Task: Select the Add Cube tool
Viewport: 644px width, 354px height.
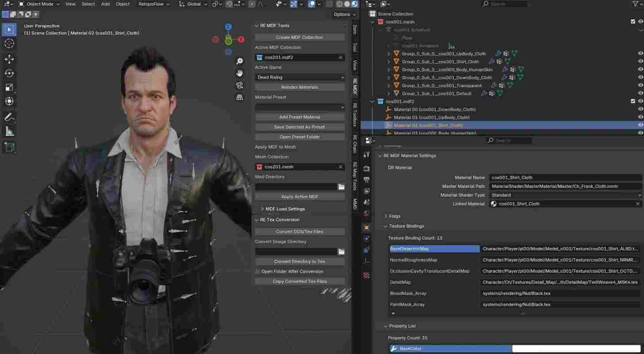Action: (9, 147)
